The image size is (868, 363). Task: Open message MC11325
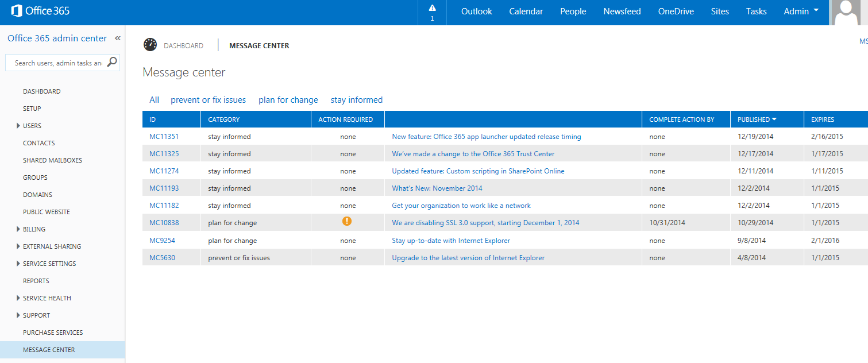click(164, 154)
